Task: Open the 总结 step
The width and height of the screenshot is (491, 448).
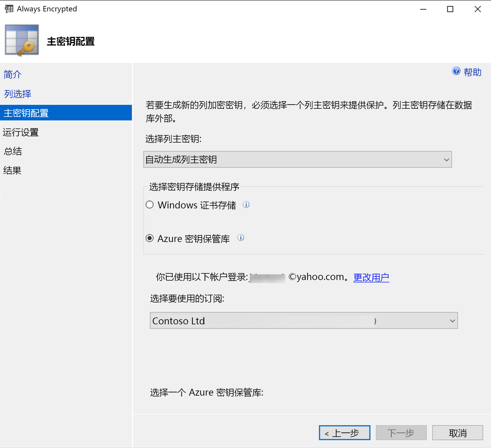Action: tap(12, 151)
